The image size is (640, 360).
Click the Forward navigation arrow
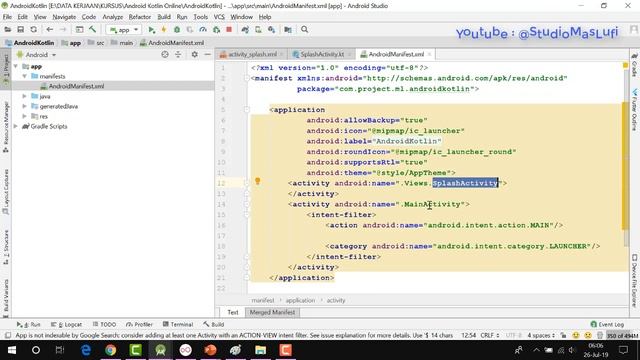(x=62, y=29)
